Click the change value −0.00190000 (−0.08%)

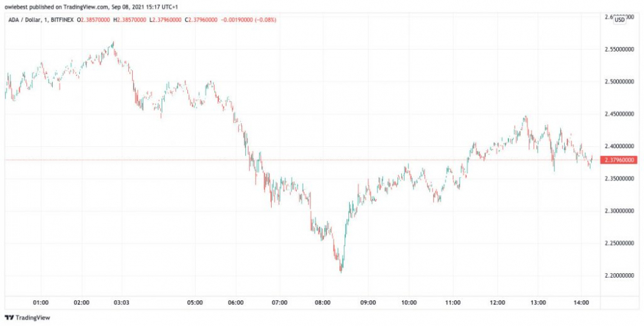tap(250, 19)
